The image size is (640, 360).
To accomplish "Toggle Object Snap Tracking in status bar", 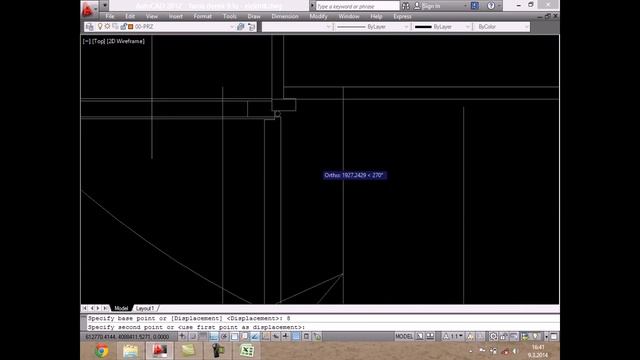I will (x=254, y=336).
